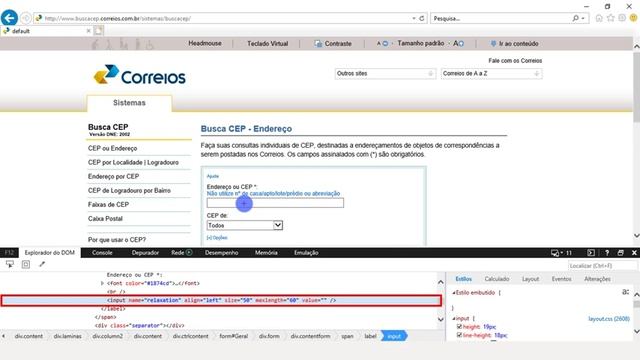Open dev tools help question mark
Viewport: 640px width, 360px height.
[x=607, y=253]
